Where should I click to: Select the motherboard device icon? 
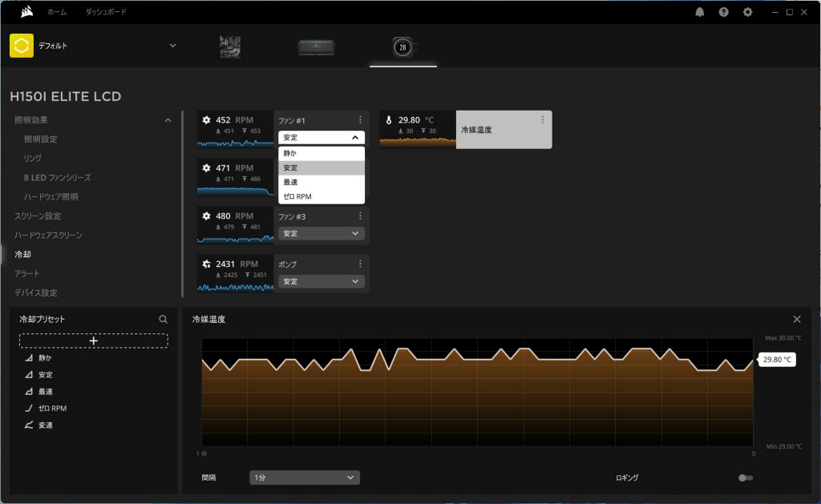(x=230, y=46)
